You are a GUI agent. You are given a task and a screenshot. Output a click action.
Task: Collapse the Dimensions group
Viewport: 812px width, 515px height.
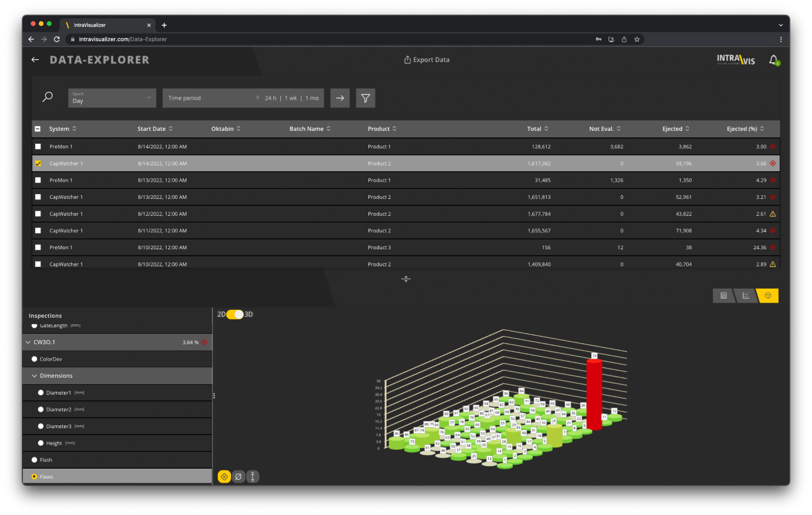click(35, 376)
